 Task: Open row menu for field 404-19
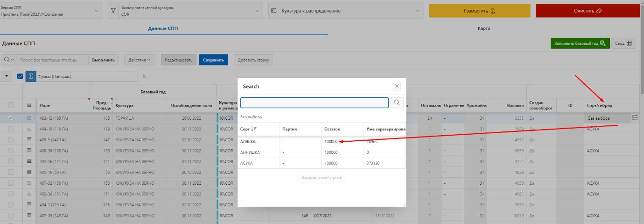pos(30,129)
